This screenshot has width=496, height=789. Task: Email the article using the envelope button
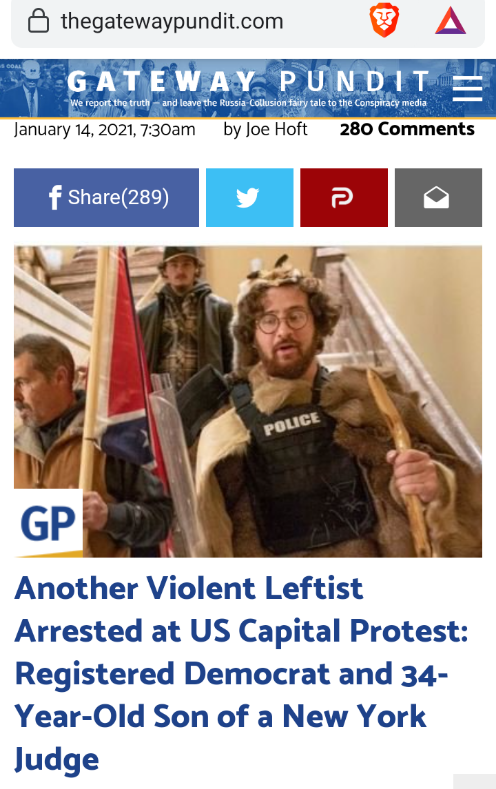point(438,197)
